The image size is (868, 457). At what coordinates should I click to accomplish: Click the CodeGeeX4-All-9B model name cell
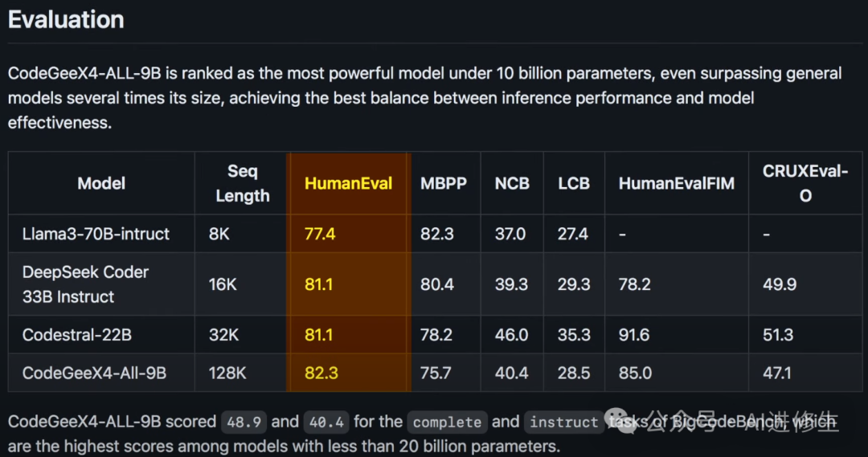point(95,373)
